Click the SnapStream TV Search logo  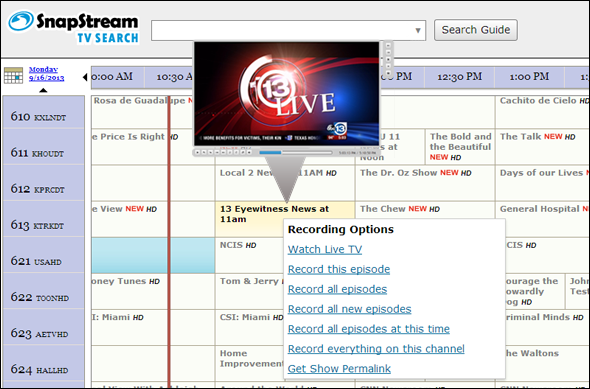coord(73,27)
